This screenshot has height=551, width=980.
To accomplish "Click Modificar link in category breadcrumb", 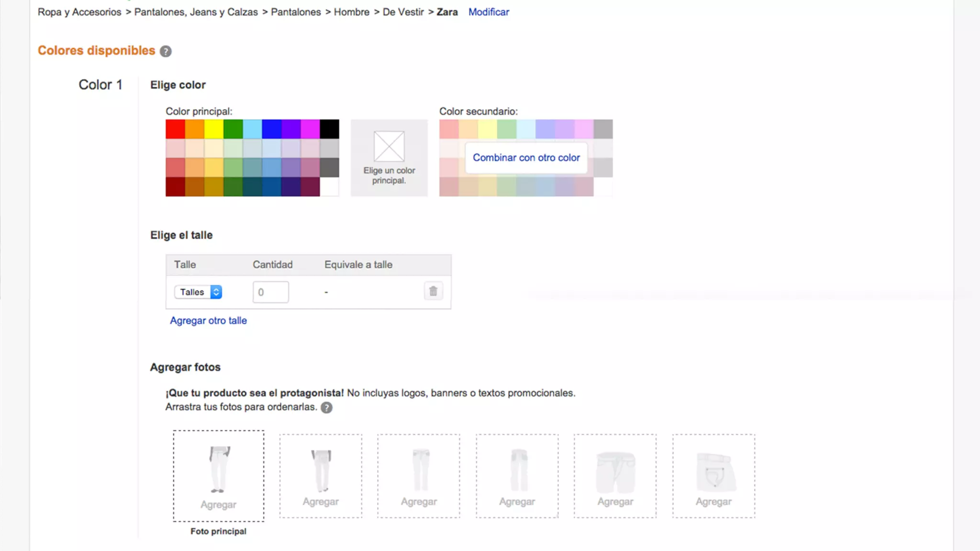I will point(489,12).
